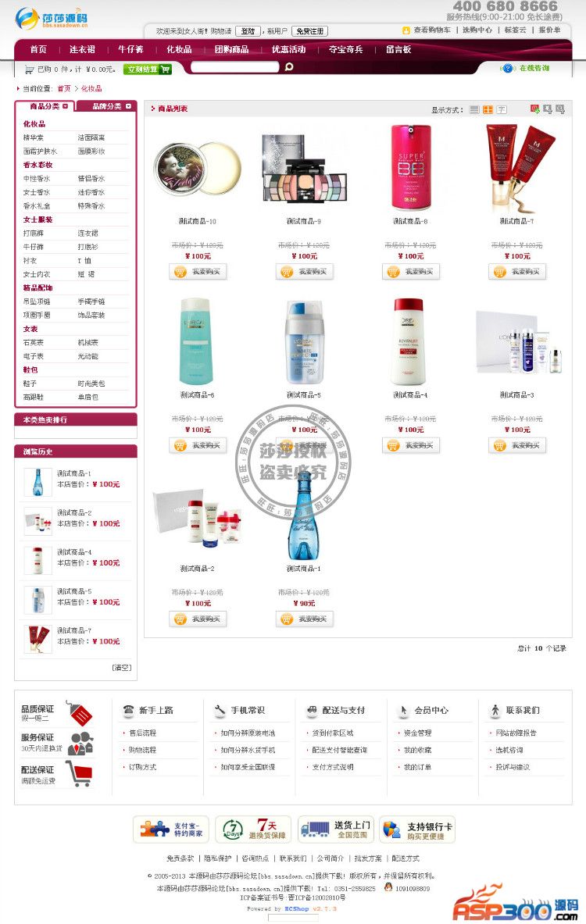Screen dimensions: 586x924
Task: Open the 在线咨询 online help icon
Action: pos(507,69)
